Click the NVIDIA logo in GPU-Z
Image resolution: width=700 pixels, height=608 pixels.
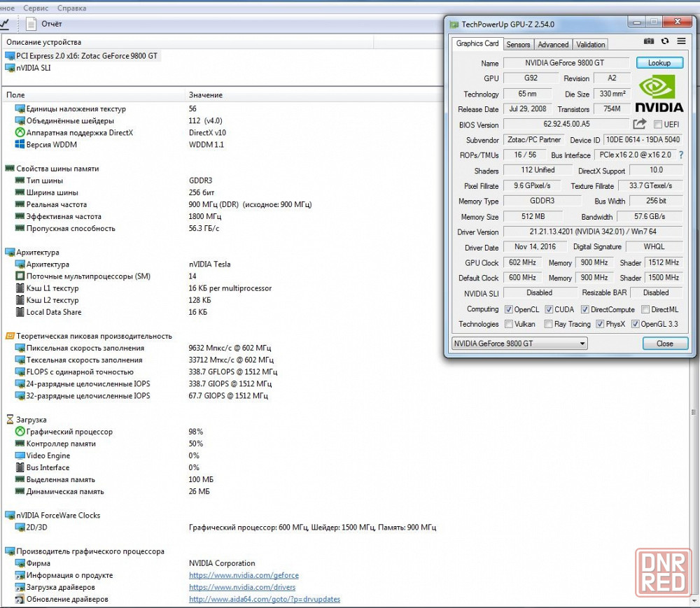[x=659, y=94]
